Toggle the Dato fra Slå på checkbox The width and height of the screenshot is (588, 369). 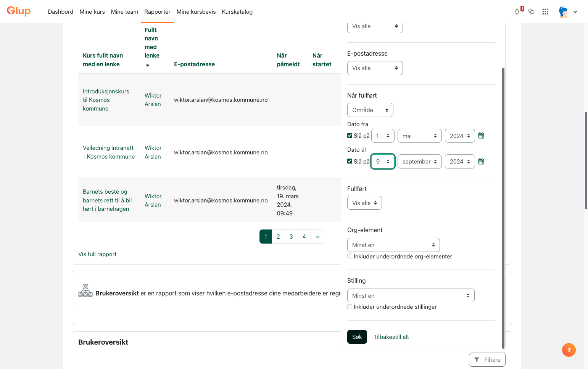coord(350,135)
